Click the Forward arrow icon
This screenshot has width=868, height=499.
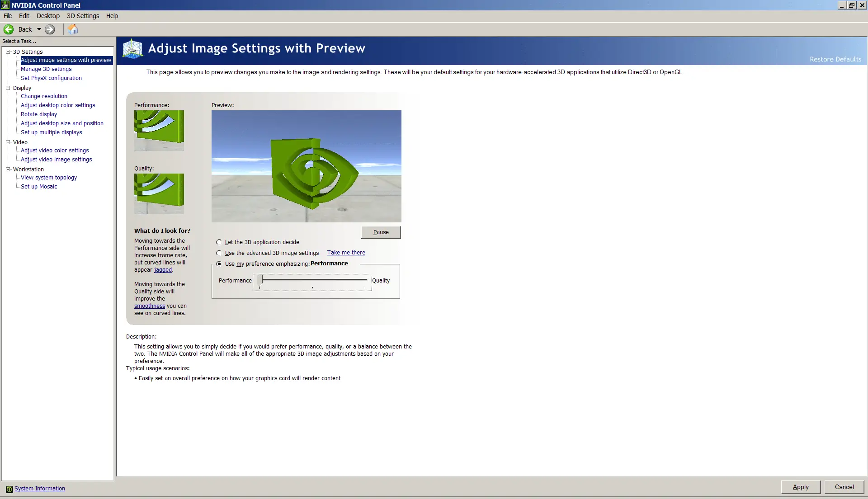pos(50,29)
